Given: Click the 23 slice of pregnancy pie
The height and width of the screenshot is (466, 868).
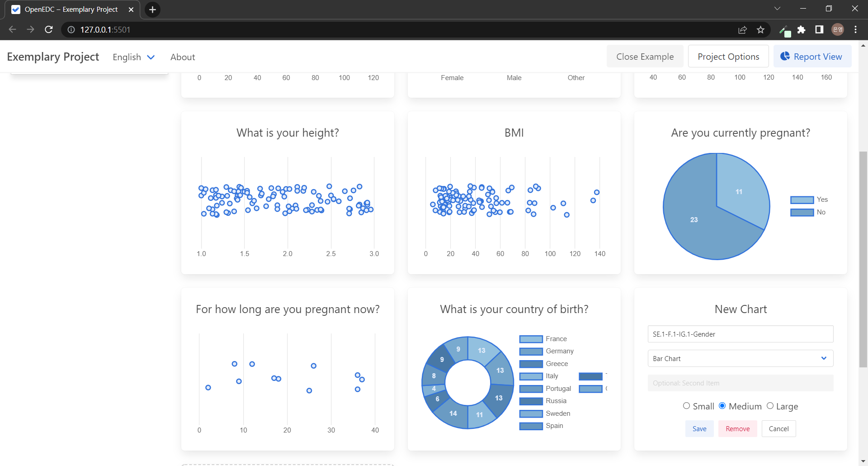Looking at the screenshot, I should coord(694,220).
